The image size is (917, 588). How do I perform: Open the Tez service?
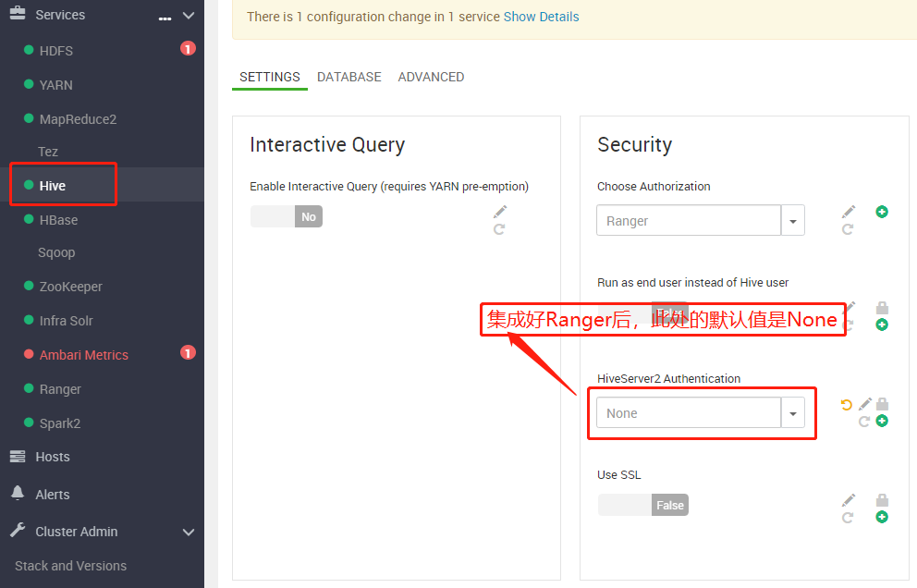click(48, 153)
